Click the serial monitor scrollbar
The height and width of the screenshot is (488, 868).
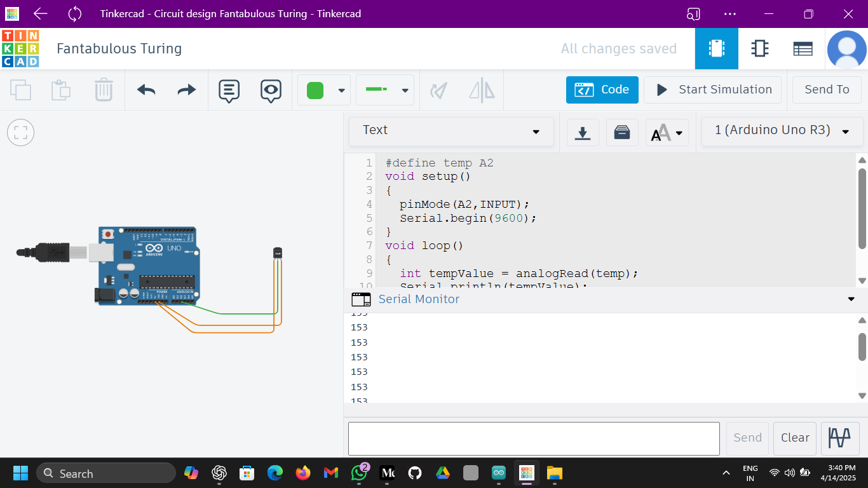click(862, 347)
